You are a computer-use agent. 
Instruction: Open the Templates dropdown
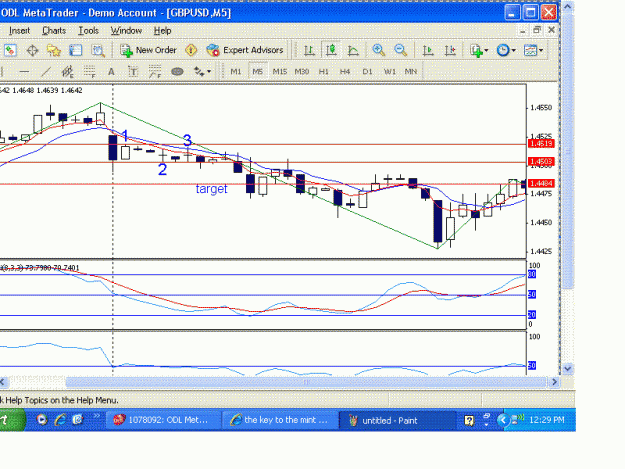point(533,50)
